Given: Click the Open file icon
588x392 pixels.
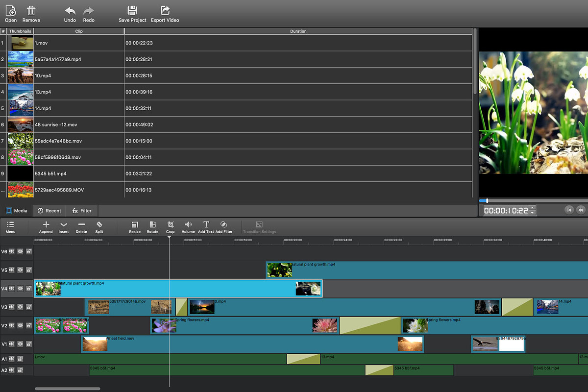Looking at the screenshot, I should pyautogui.click(x=10, y=10).
